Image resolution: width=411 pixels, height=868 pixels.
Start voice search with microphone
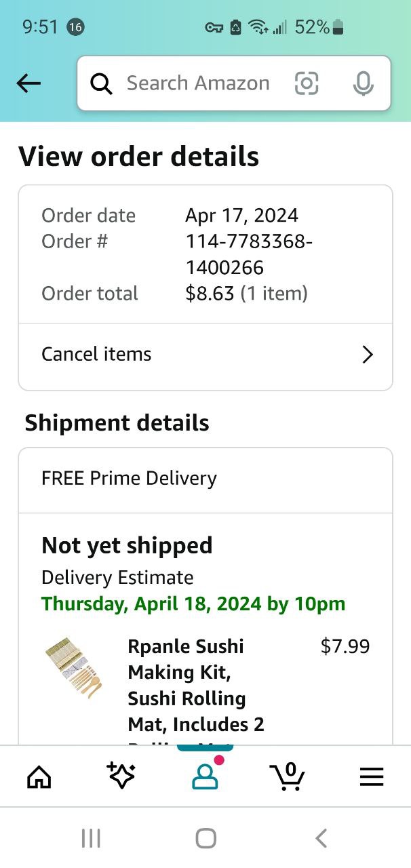coord(363,83)
